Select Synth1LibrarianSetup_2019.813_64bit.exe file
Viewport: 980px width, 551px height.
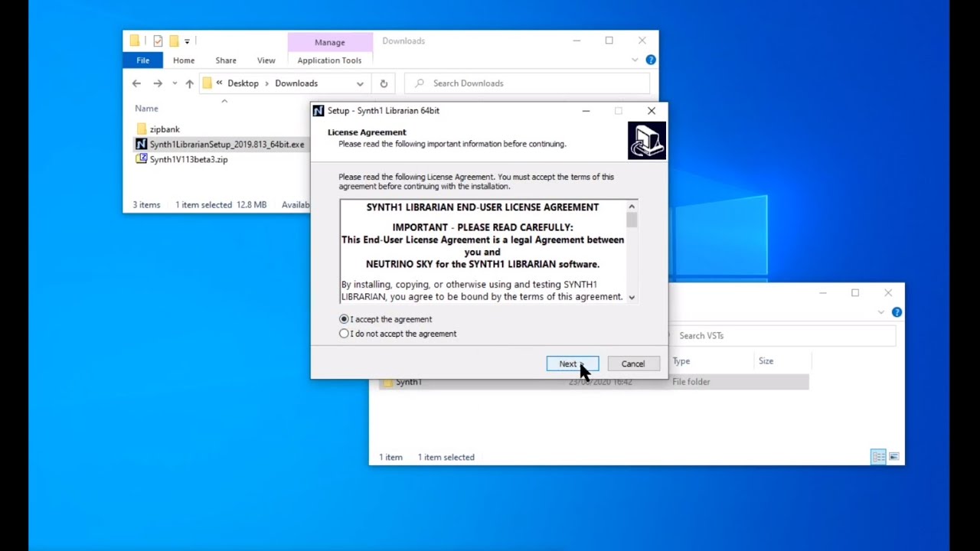(227, 144)
